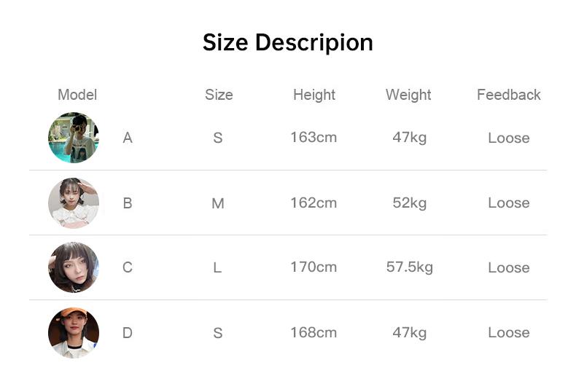Click Model B's white collar avatar

[74, 203]
